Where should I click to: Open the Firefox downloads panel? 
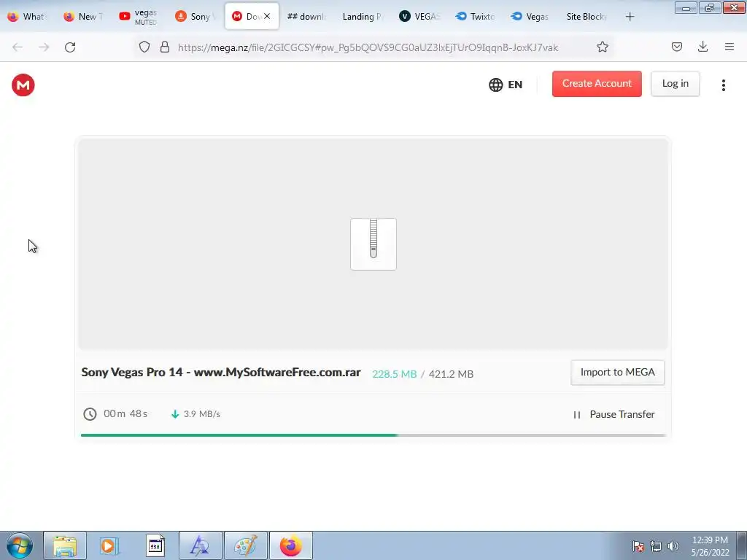(703, 47)
